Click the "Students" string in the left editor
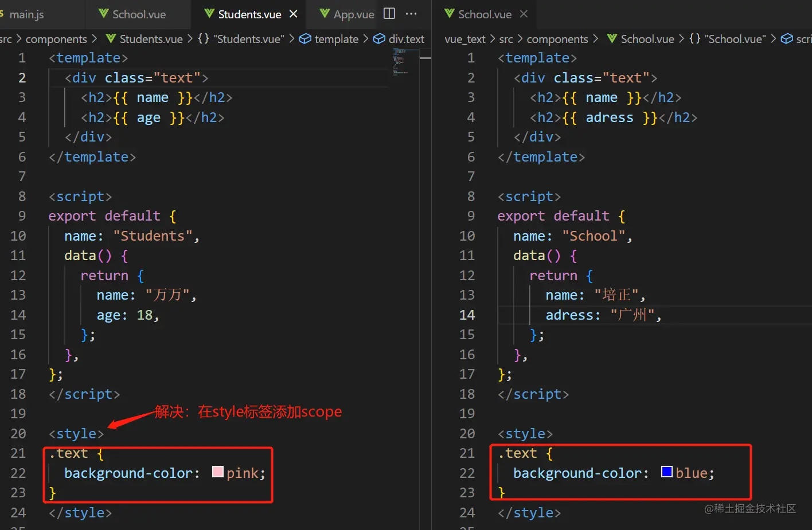This screenshot has height=530, width=812. click(153, 236)
